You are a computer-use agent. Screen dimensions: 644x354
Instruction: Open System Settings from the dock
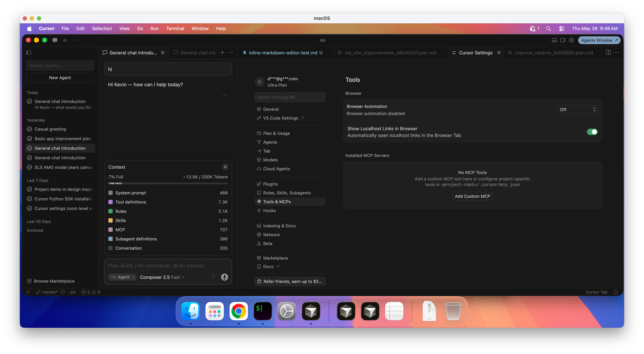pos(287,311)
